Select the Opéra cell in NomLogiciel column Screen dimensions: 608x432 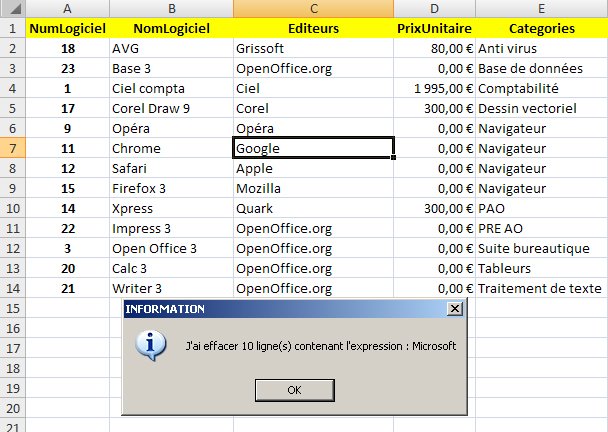pyautogui.click(x=171, y=128)
